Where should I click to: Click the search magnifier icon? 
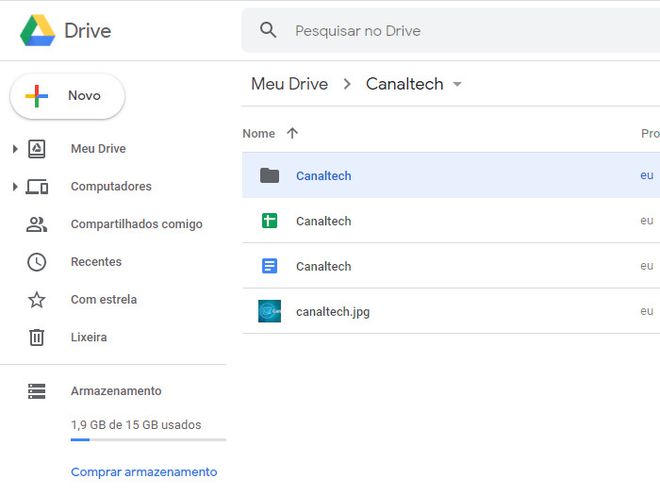click(268, 30)
